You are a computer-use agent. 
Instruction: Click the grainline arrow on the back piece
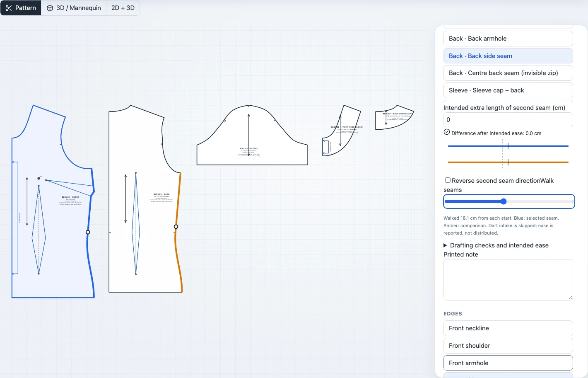tap(125, 199)
